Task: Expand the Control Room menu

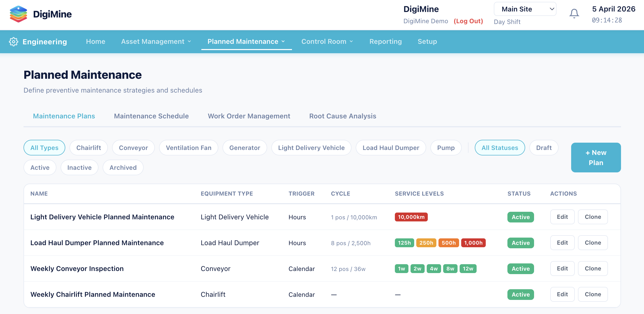Action: 327,42
